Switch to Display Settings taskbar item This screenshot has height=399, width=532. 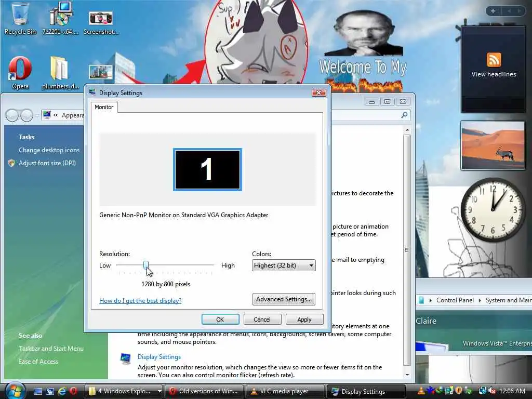[x=366, y=391]
